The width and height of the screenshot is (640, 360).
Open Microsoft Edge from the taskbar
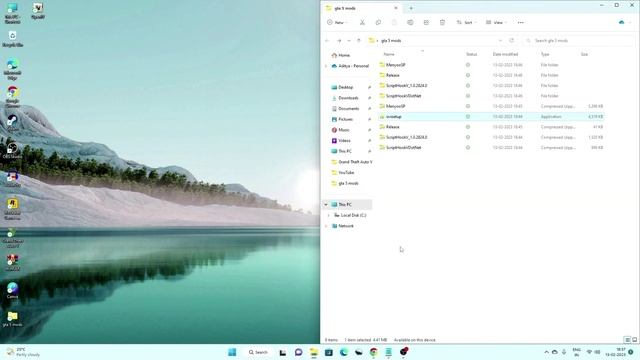343,352
